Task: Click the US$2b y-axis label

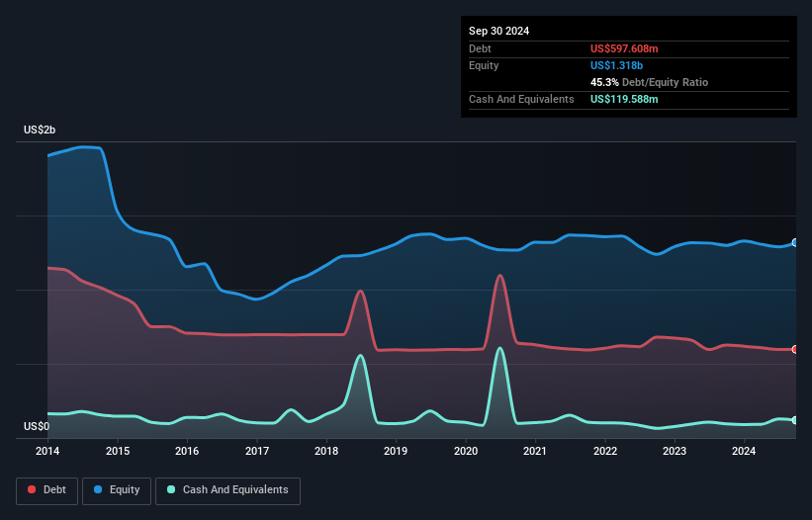Action: (x=40, y=130)
